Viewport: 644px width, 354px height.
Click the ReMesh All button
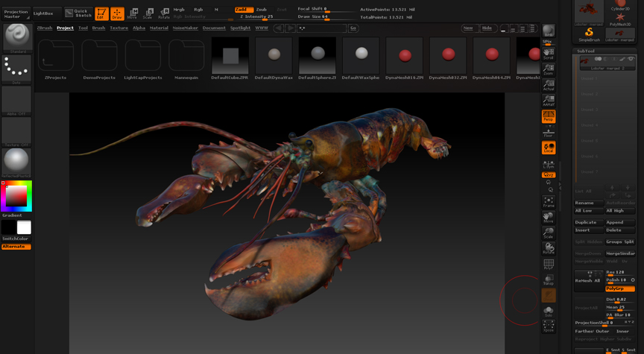(589, 280)
